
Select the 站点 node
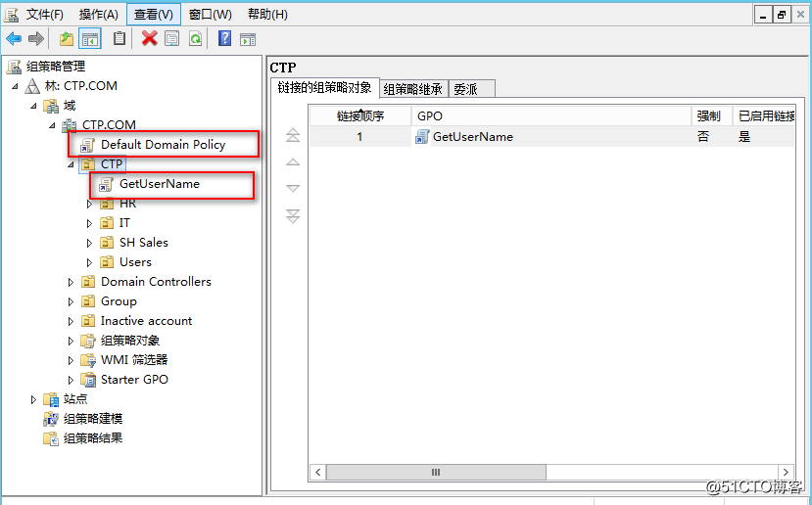(75, 399)
